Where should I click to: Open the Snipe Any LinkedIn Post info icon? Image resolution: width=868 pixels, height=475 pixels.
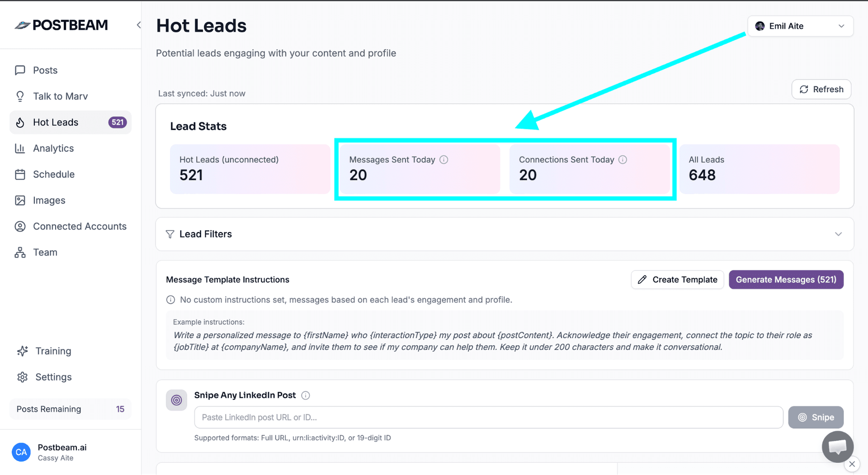coord(306,395)
